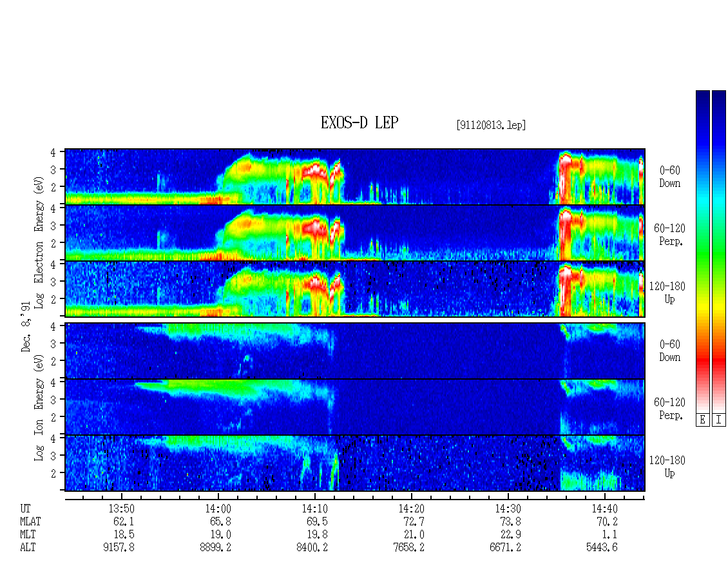Click "120-180 Up" label beside bottom ion panel
728x564 pixels.
pos(667,467)
